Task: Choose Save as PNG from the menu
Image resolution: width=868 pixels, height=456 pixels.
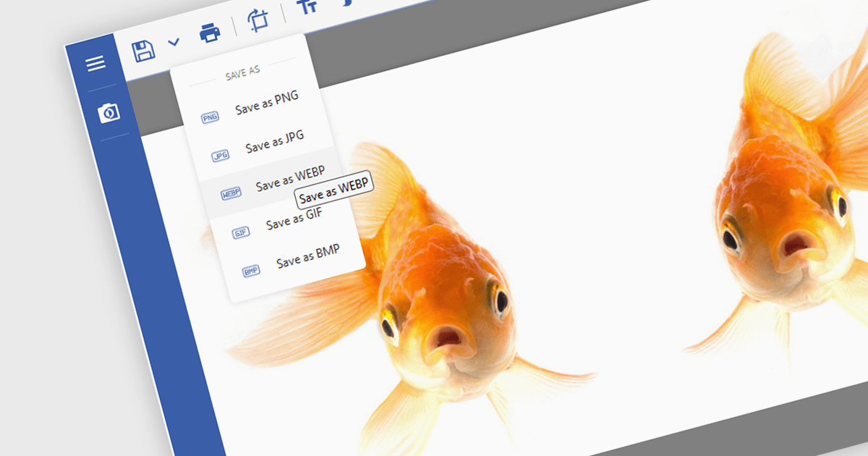Action: pyautogui.click(x=266, y=103)
